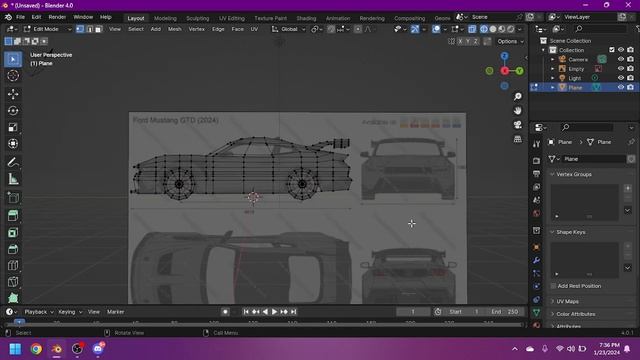
Task: Open Chrome from the taskbar
Action: (36, 349)
